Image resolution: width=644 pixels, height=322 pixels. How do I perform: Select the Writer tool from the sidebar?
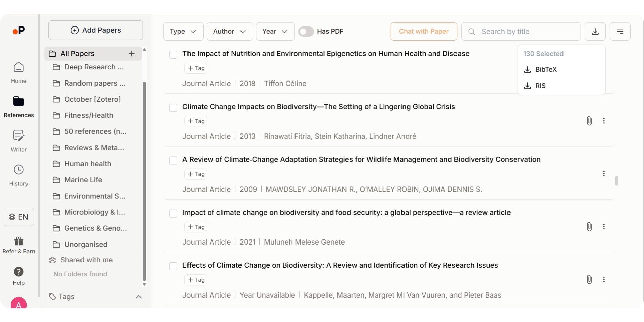(18, 141)
